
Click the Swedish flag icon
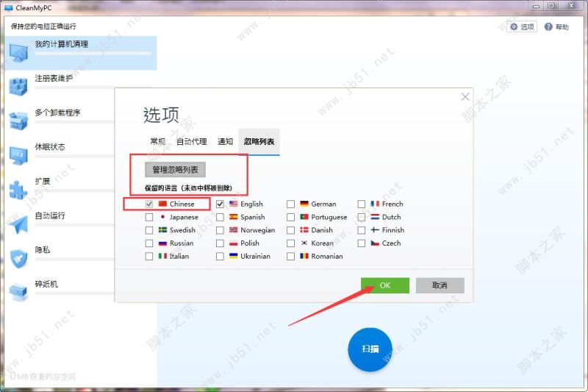click(162, 230)
